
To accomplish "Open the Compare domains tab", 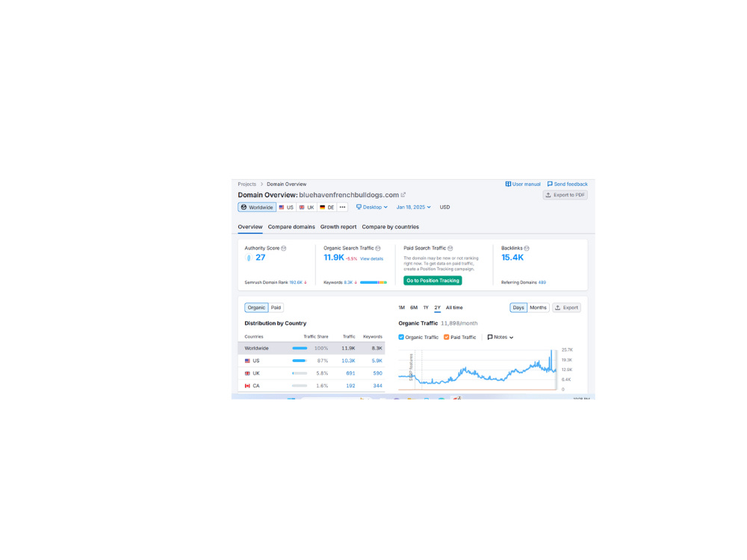I will coord(291,227).
